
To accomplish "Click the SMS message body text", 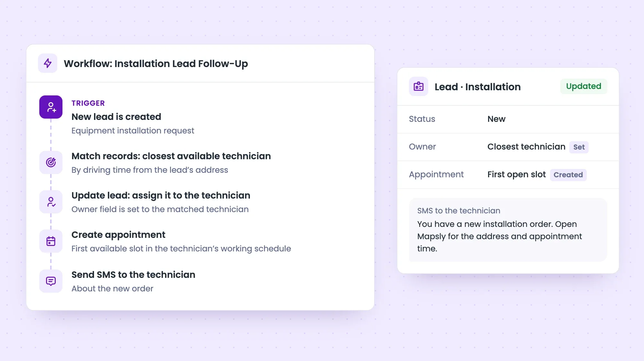I will click(x=499, y=236).
